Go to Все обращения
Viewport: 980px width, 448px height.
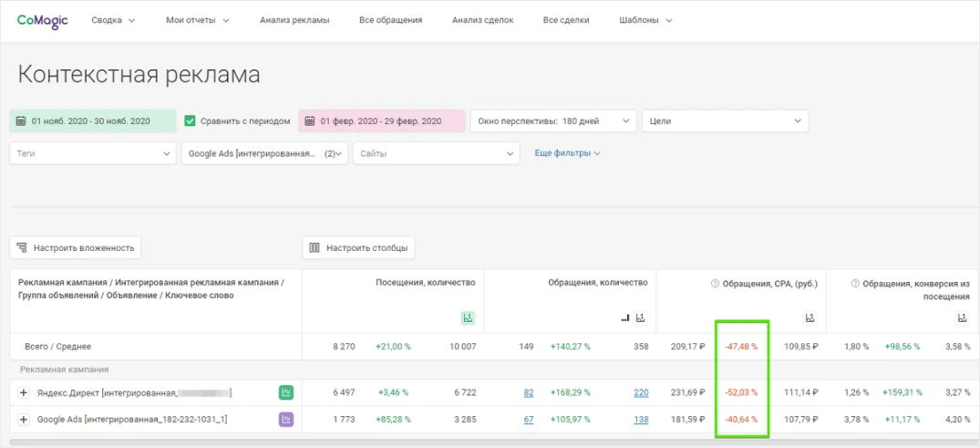pyautogui.click(x=390, y=20)
